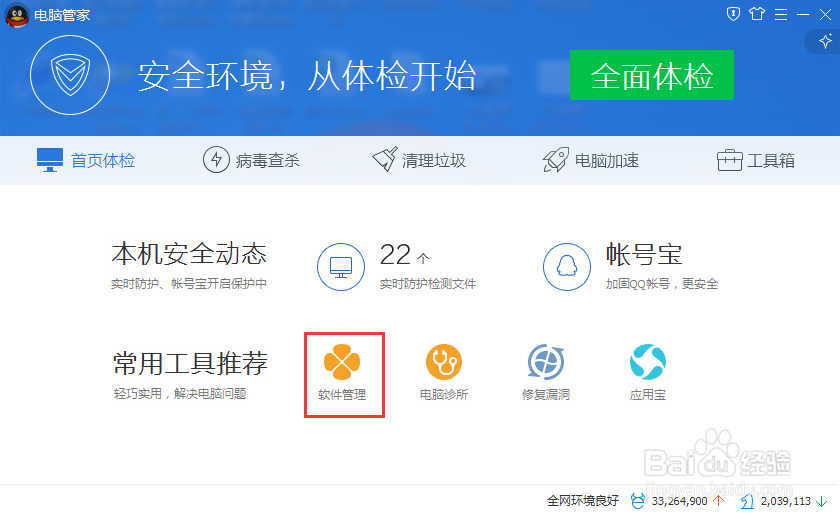840x519 pixels.
Task: Click the 电脑管家 title text
Action: (62, 15)
